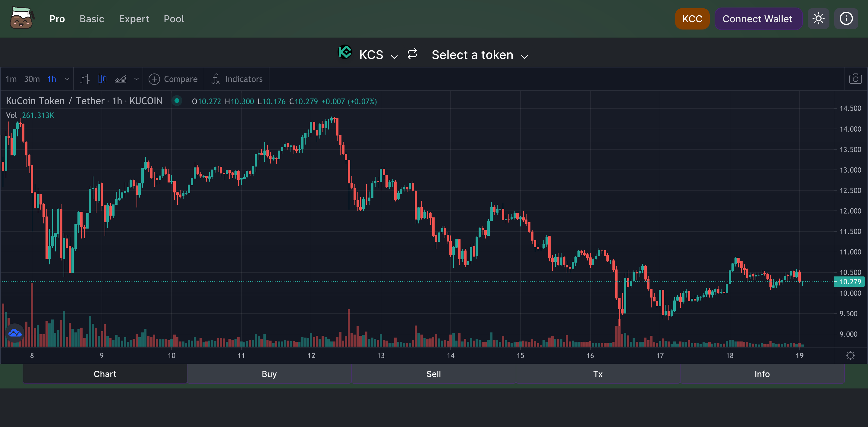Toggle light/dark theme sun icon
The height and width of the screenshot is (427, 868).
point(818,19)
